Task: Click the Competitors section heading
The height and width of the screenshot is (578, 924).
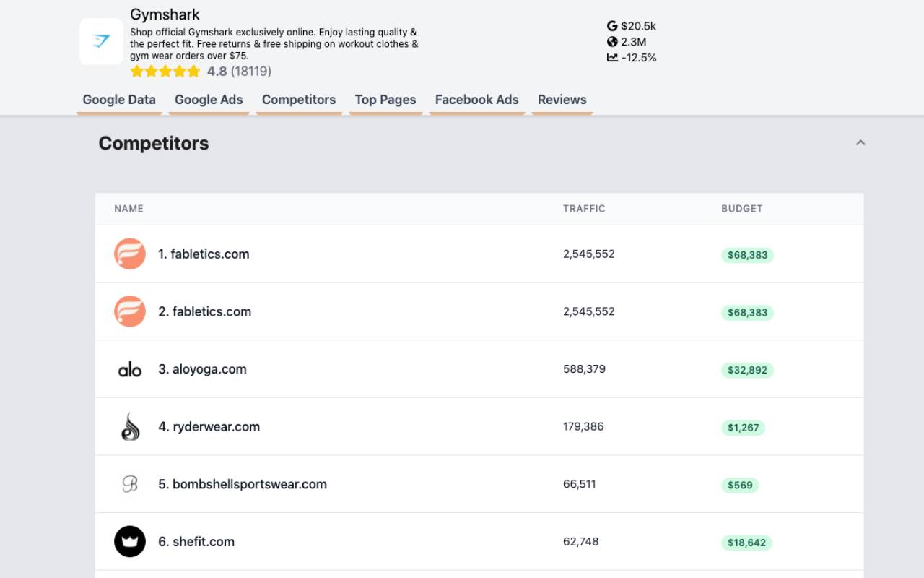Action: pyautogui.click(x=154, y=143)
